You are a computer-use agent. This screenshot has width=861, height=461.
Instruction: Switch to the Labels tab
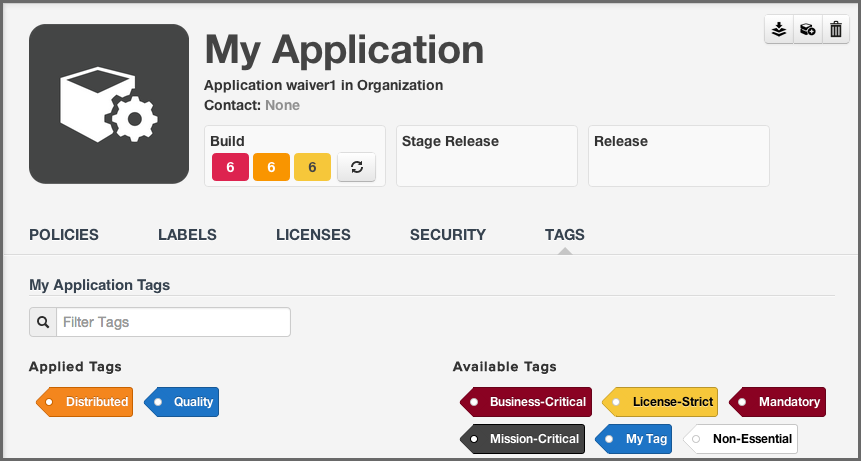pos(187,235)
